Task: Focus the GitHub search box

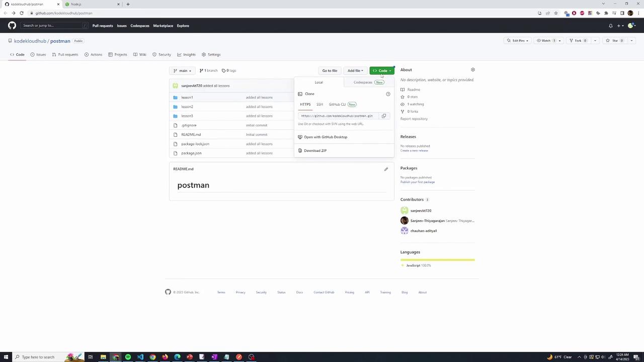Action: 54,26
